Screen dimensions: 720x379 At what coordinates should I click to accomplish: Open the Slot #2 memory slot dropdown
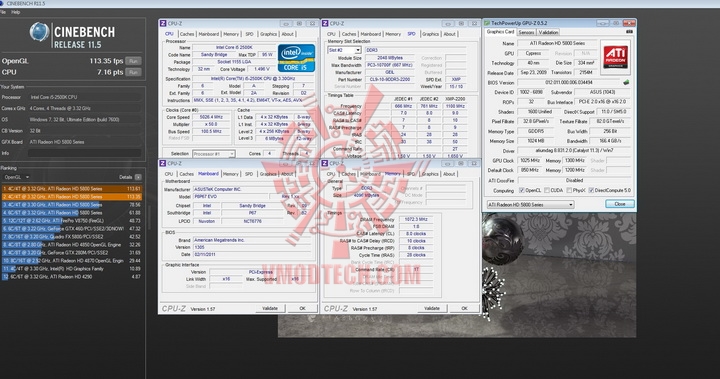(344, 50)
